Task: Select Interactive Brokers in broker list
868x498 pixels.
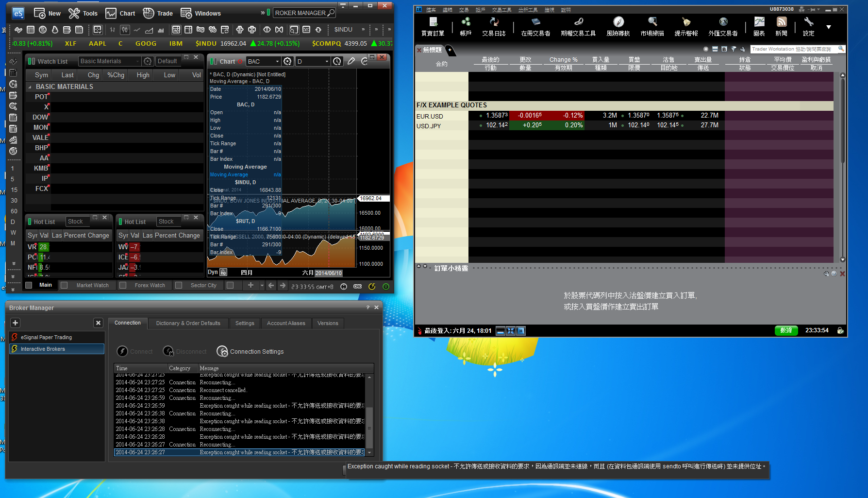Action: click(x=57, y=349)
